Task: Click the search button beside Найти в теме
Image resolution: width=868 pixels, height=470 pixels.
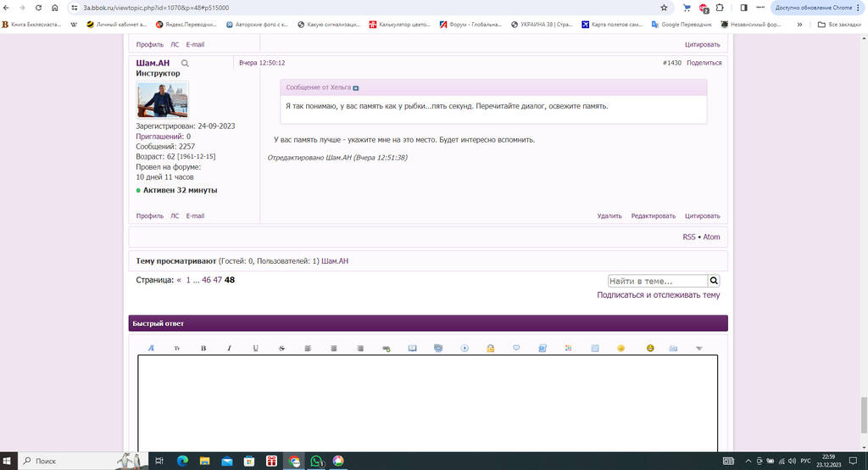Action: tap(714, 281)
